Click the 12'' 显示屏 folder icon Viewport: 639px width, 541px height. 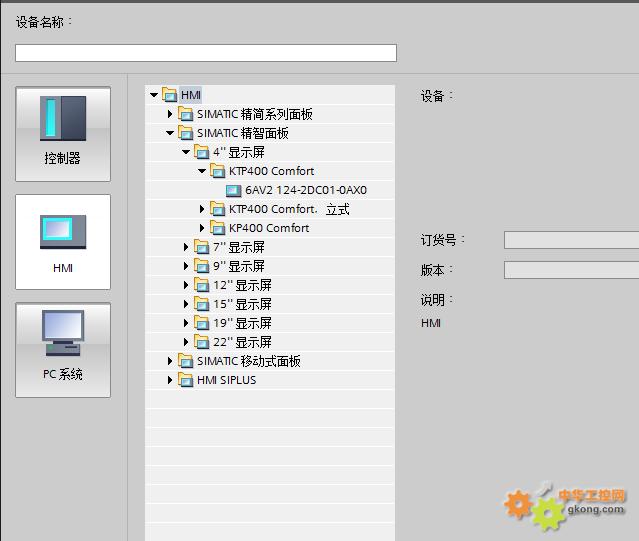[x=201, y=285]
